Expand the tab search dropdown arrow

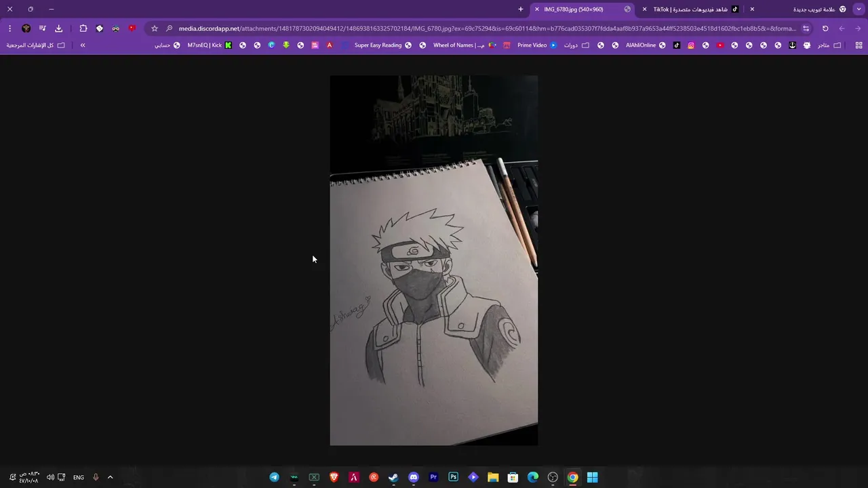pyautogui.click(x=859, y=9)
